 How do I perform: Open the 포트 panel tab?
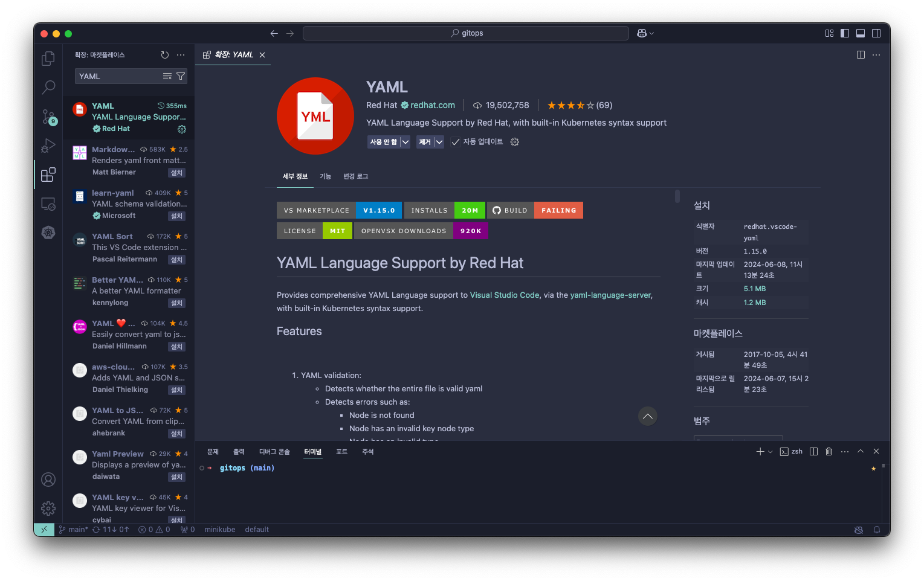click(341, 452)
